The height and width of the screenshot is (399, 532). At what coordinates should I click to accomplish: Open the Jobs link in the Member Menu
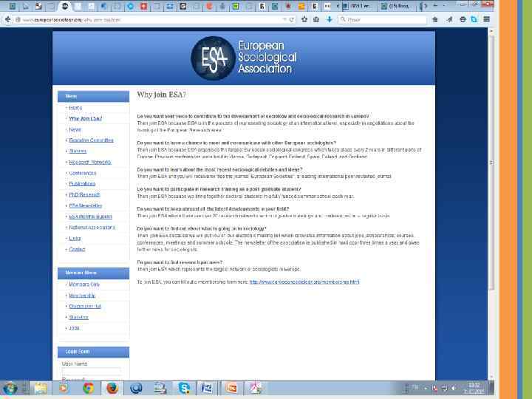74,328
